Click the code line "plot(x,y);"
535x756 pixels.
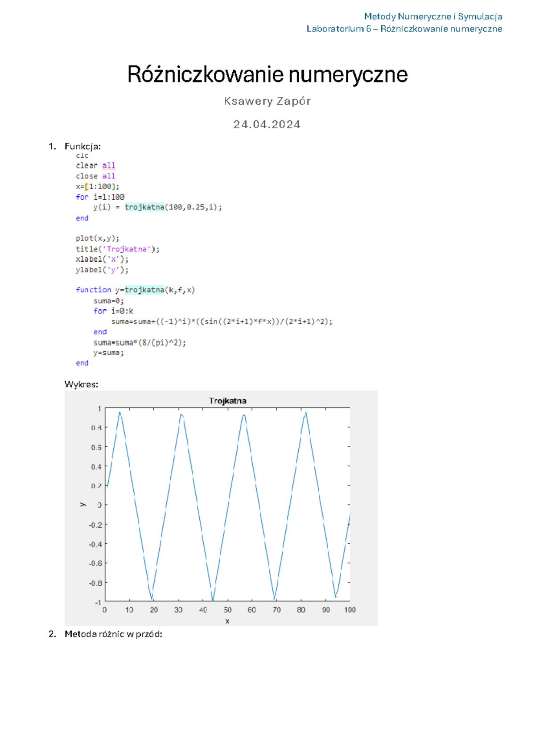point(98,238)
